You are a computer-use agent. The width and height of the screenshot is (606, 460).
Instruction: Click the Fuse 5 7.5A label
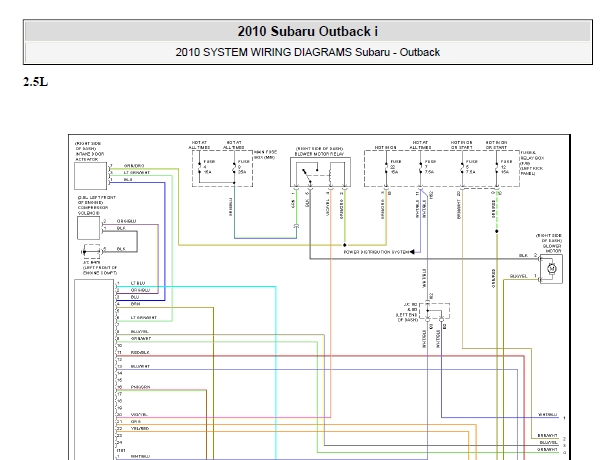point(471,167)
